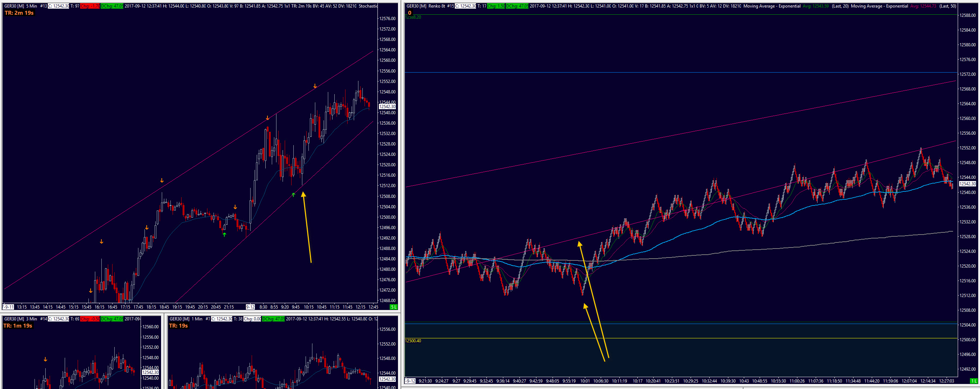Image resolution: width=980 pixels, height=389 pixels.
Task: Click the 12542.30 last price box on 5 Min scale
Action: pos(387,106)
